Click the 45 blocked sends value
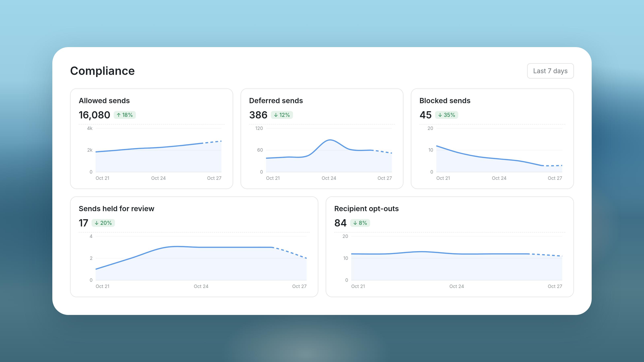 (x=425, y=115)
